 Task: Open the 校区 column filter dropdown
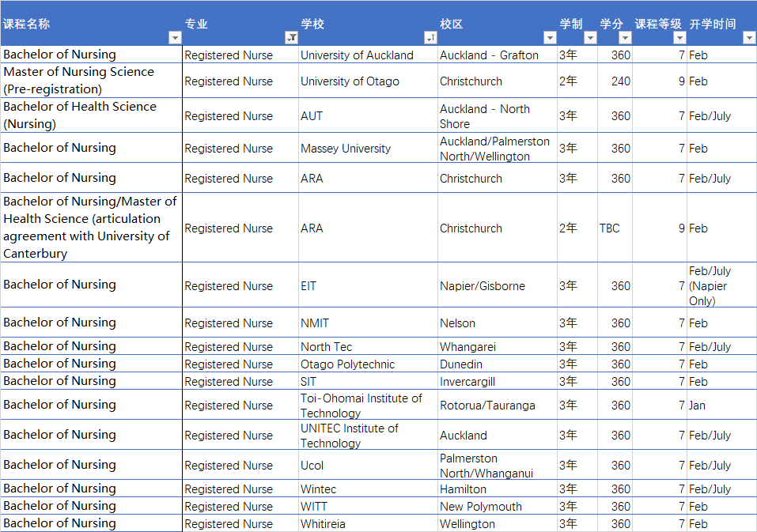550,38
